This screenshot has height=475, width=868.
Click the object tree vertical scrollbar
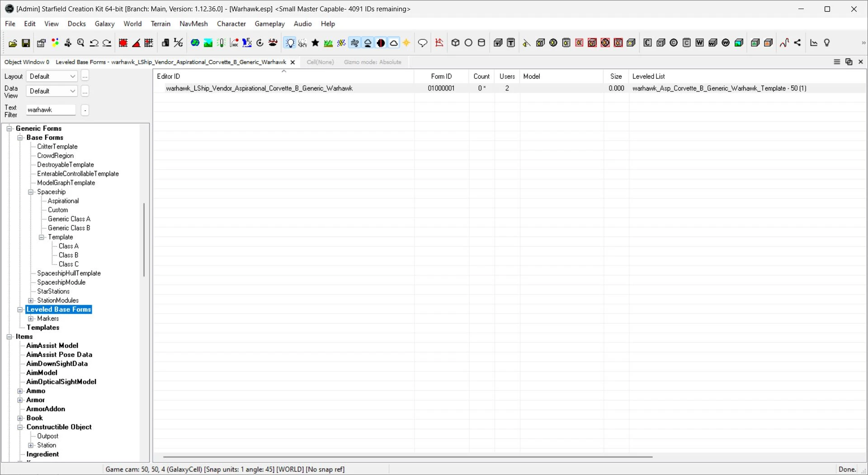pyautogui.click(x=144, y=240)
